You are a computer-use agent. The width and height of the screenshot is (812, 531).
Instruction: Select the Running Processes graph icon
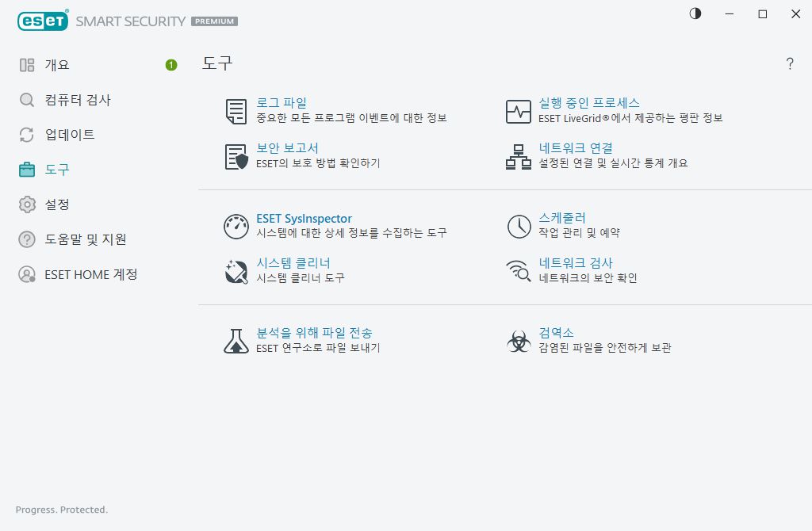(x=519, y=111)
